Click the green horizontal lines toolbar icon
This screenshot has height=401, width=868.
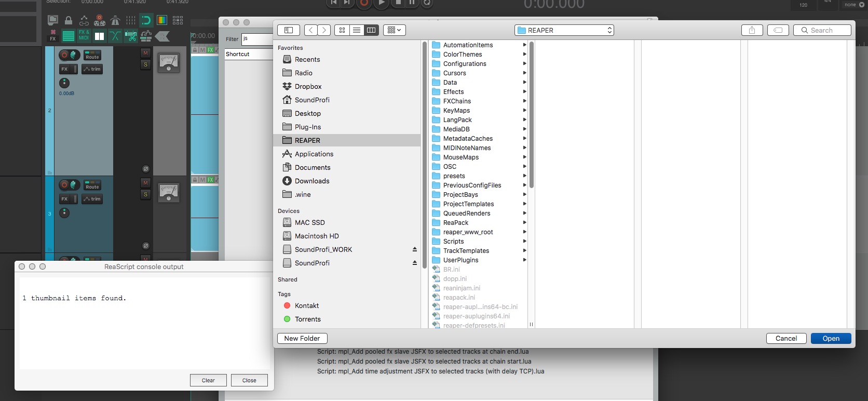[x=68, y=36]
